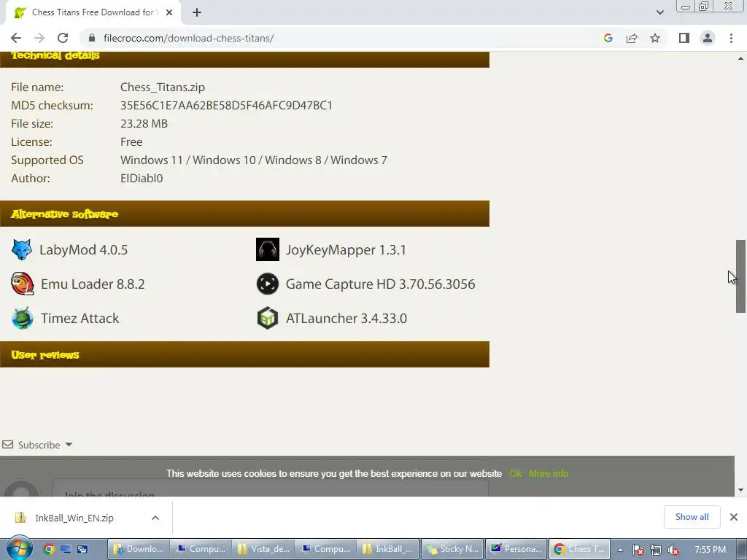Open the Chrome profile menu

pyautogui.click(x=708, y=38)
